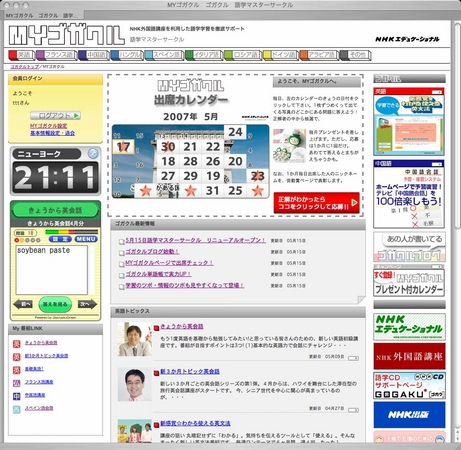
Task: Open the イタリア語 language tab
Action: pos(204,55)
